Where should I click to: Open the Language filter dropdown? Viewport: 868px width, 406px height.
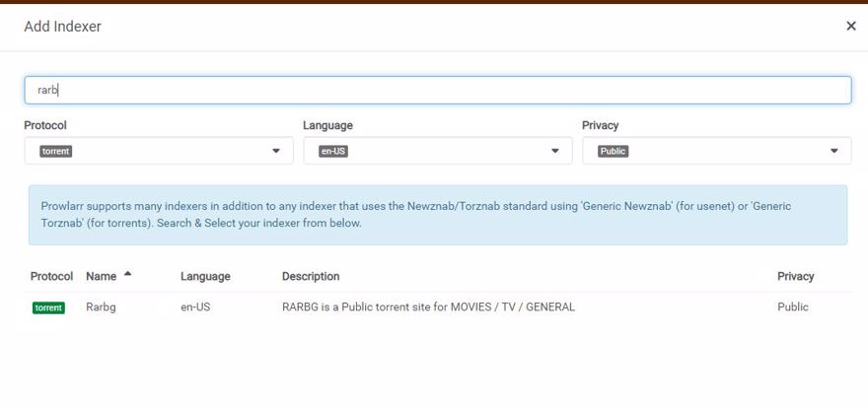point(437,151)
